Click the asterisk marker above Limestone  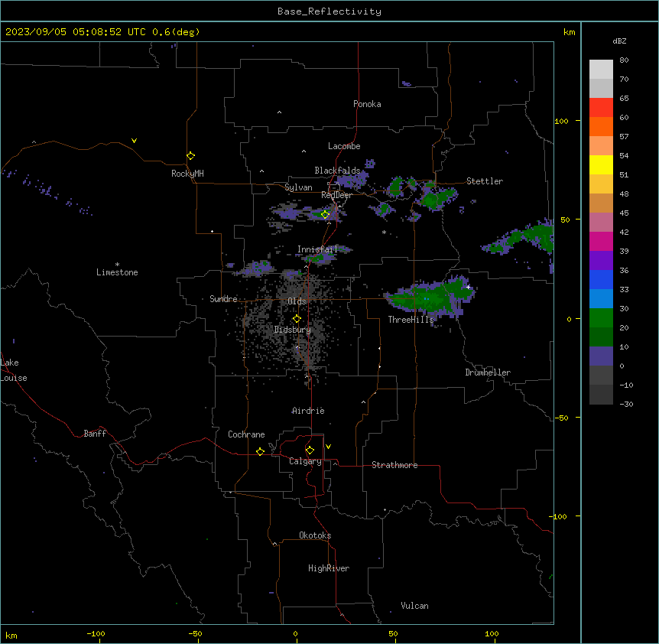click(117, 264)
